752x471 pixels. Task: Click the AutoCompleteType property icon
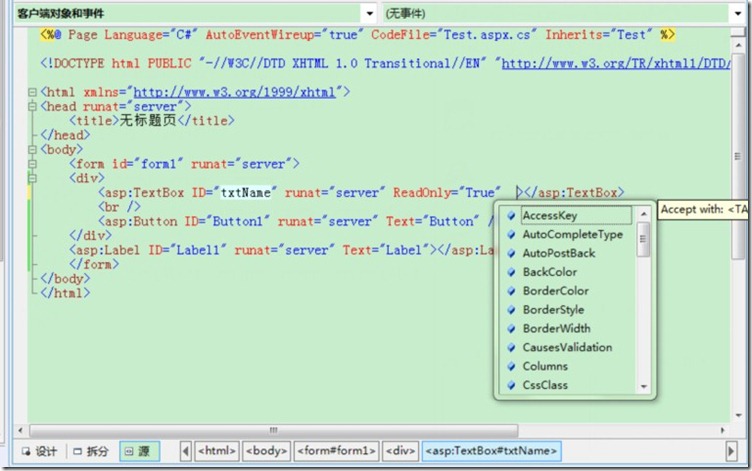[x=511, y=235]
